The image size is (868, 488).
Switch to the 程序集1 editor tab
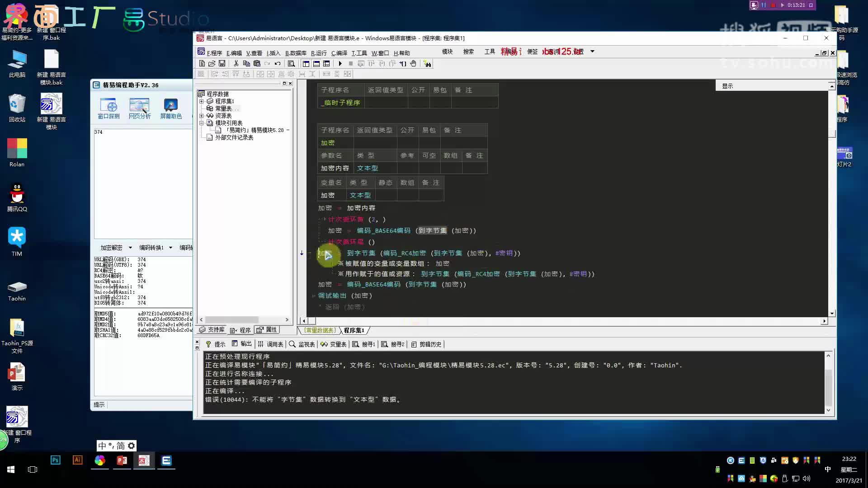pos(354,330)
